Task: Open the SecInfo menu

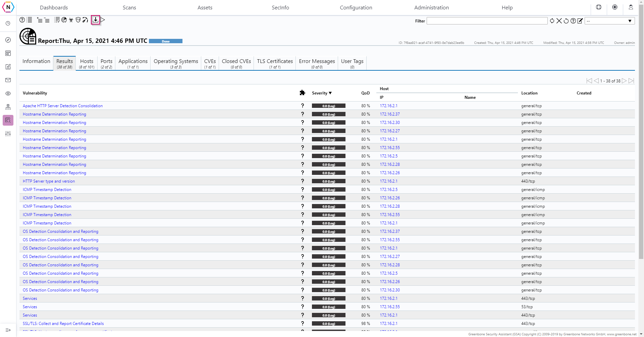Action: 280,7
